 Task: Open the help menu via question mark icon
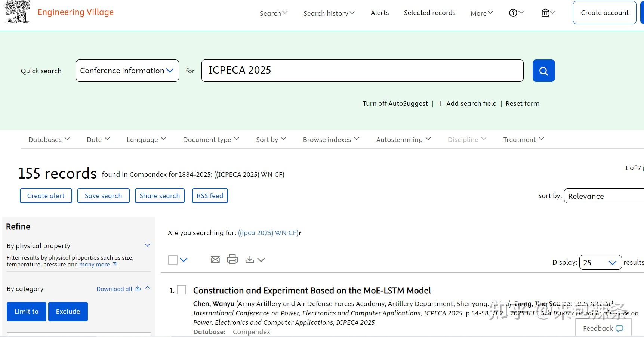[512, 12]
